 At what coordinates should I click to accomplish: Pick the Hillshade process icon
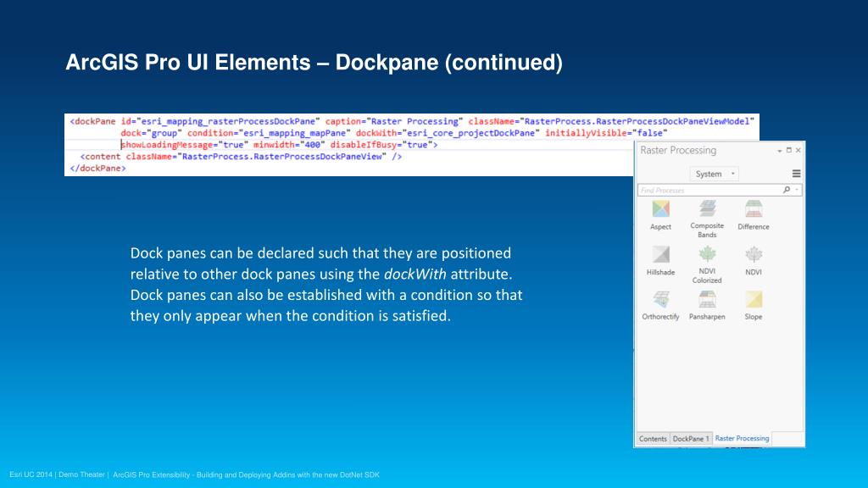point(660,254)
